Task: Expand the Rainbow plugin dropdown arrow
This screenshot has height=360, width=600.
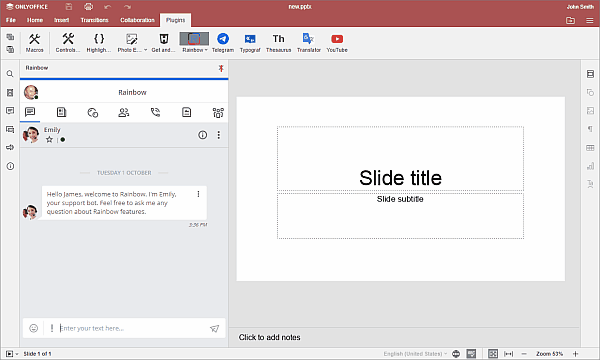Action: [206, 50]
